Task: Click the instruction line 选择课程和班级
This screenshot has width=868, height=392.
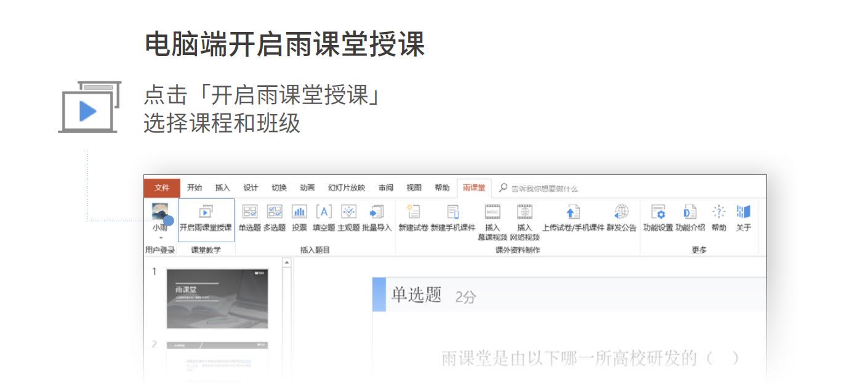Action: pyautogui.click(x=222, y=123)
